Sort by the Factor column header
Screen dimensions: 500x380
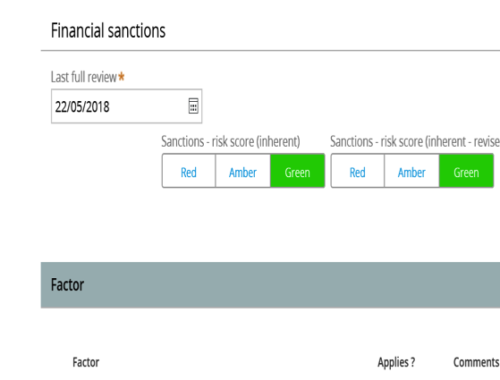pyautogui.click(x=86, y=362)
